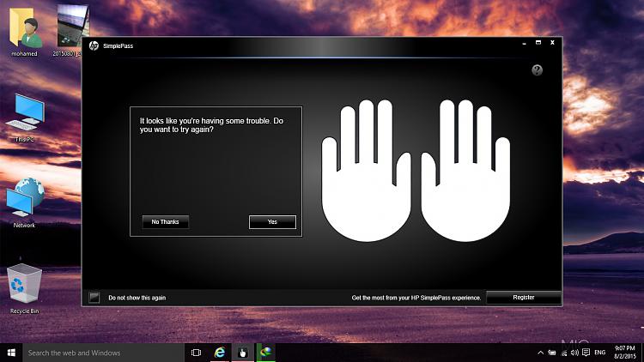Viewport: 644px width, 362px height.
Task: Decline with the No Thanks button
Action: 165,222
